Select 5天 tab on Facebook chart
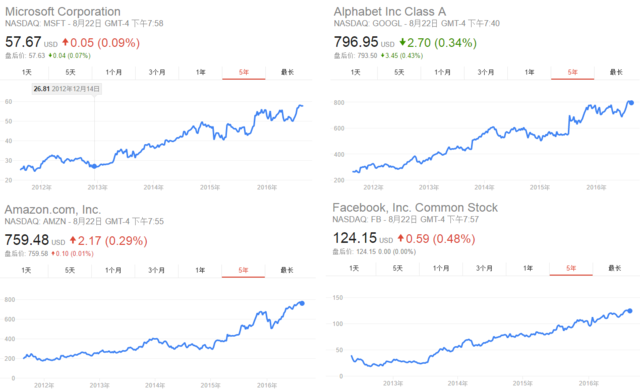640x391 pixels. pos(398,268)
